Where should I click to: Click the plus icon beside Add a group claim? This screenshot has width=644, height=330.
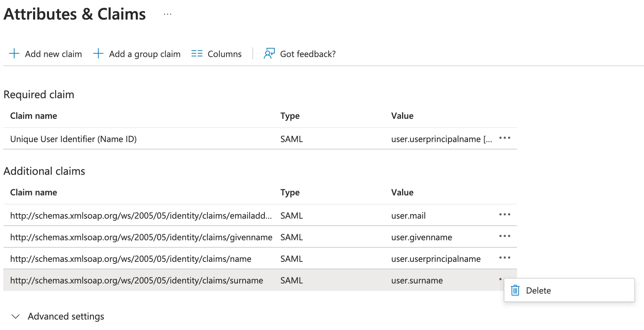(x=98, y=54)
